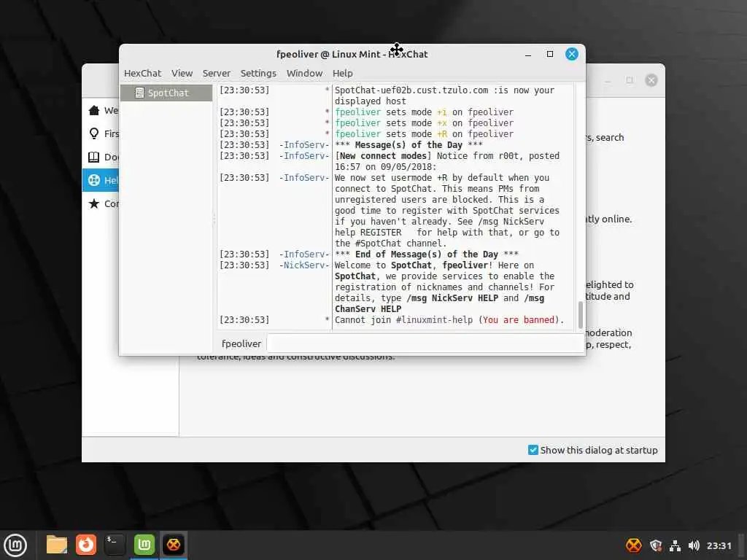The image size is (747, 560).
Task: Minimize the HexChat window
Action: 528,54
